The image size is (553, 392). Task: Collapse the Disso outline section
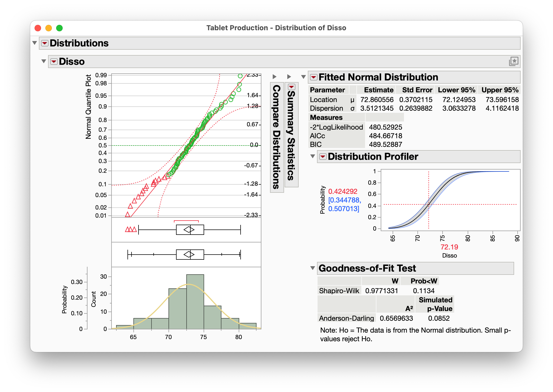click(x=43, y=61)
